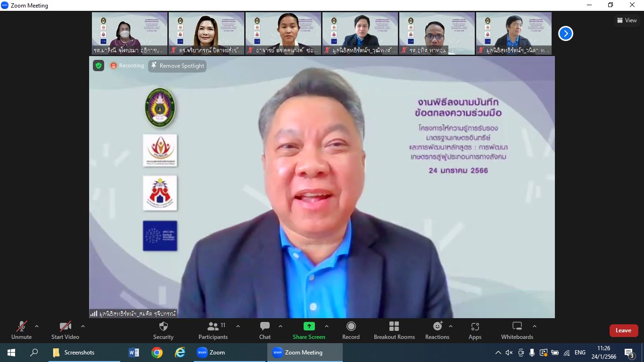The width and height of the screenshot is (644, 362).
Task: Expand the caret beside Participants
Action: [x=238, y=326]
